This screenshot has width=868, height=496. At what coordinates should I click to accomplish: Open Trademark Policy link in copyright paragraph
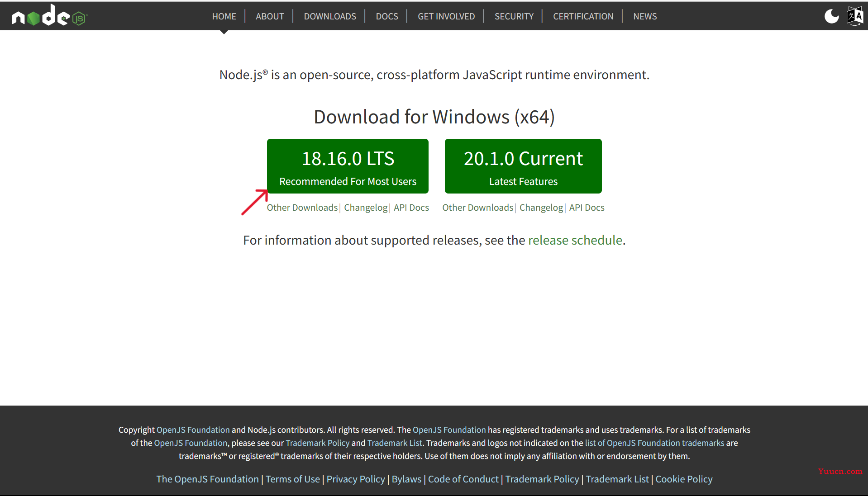pos(318,443)
